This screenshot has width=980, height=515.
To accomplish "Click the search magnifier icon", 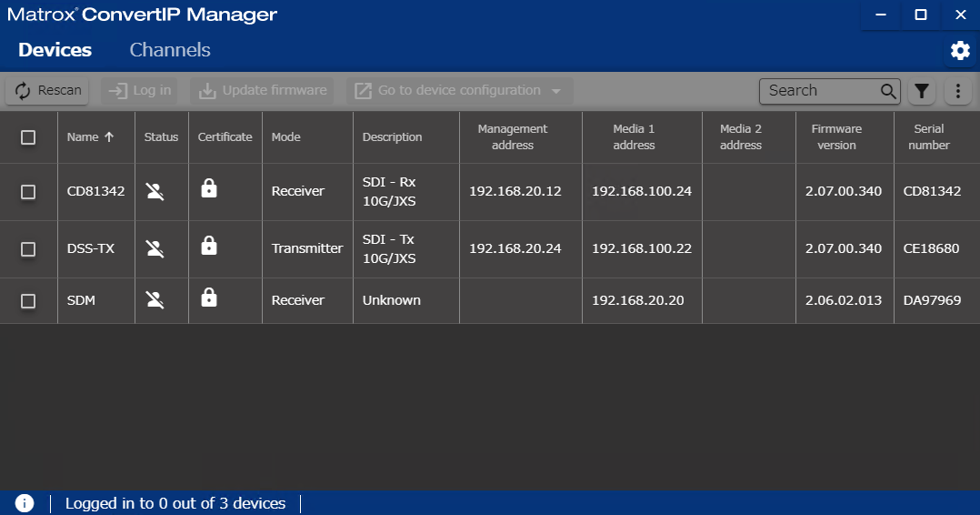I will [x=888, y=91].
